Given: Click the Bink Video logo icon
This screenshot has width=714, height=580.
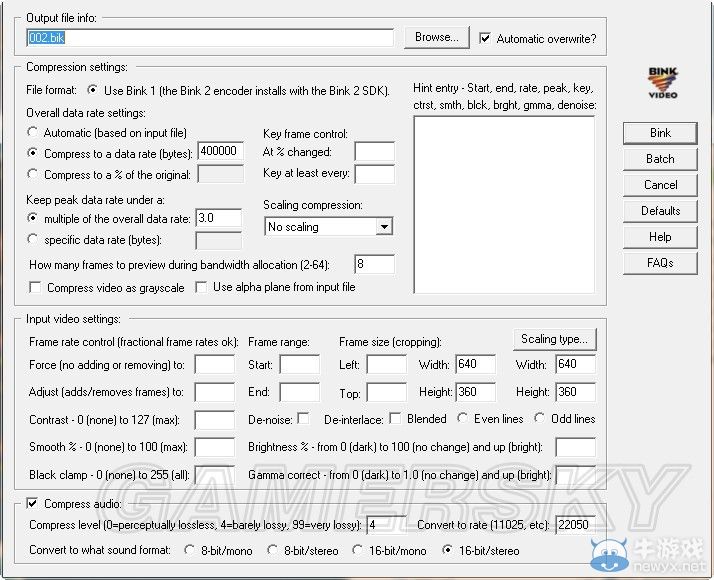Looking at the screenshot, I should (x=662, y=83).
